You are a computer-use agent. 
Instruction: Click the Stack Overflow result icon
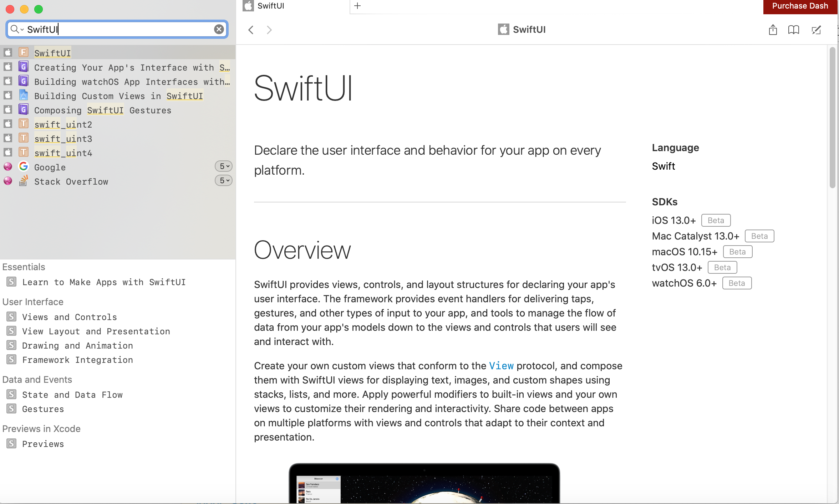24,181
